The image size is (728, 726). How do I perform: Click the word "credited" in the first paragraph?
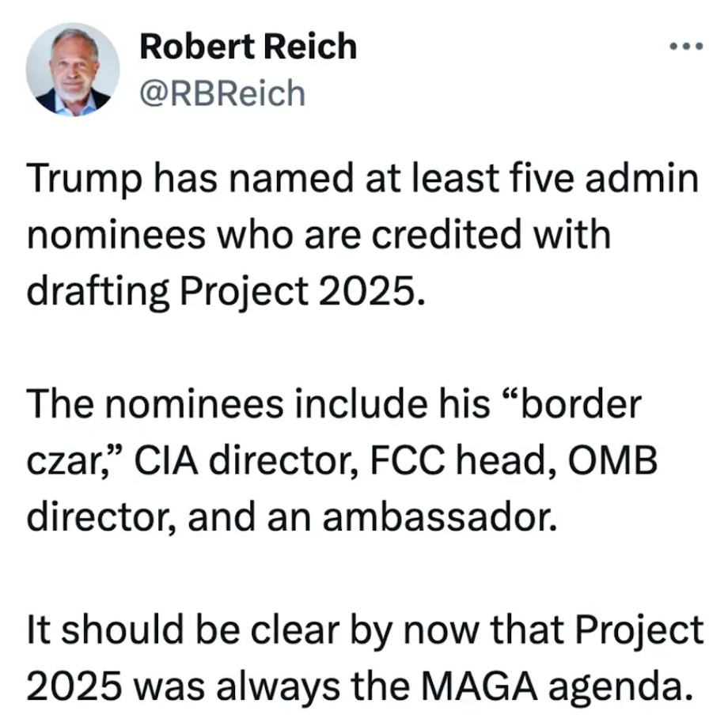coord(446,234)
